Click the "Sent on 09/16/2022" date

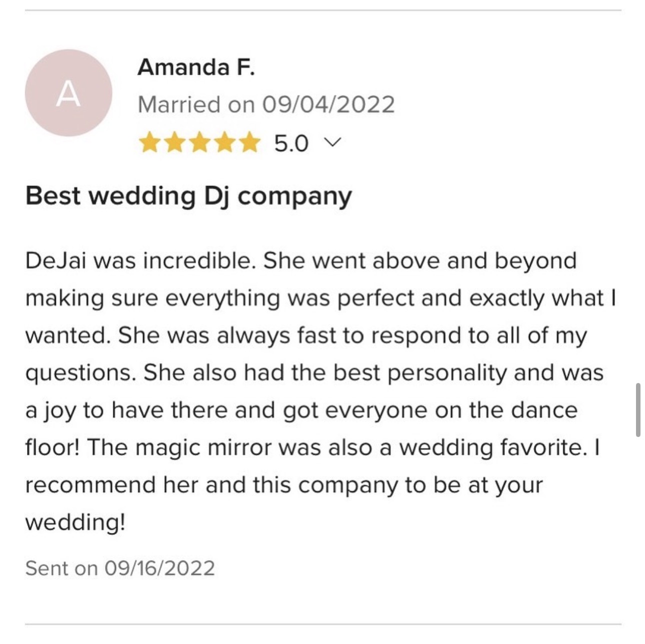120,568
